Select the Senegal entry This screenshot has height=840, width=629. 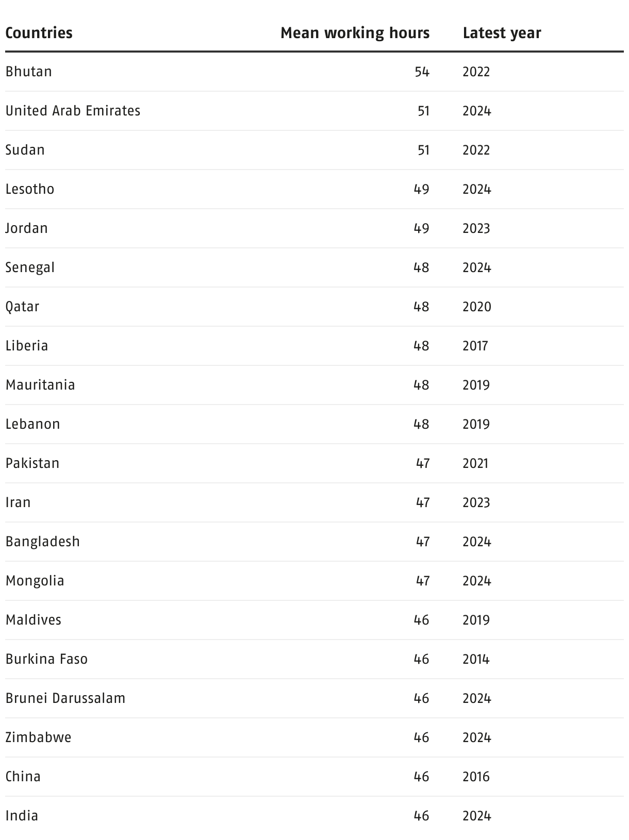tap(30, 267)
